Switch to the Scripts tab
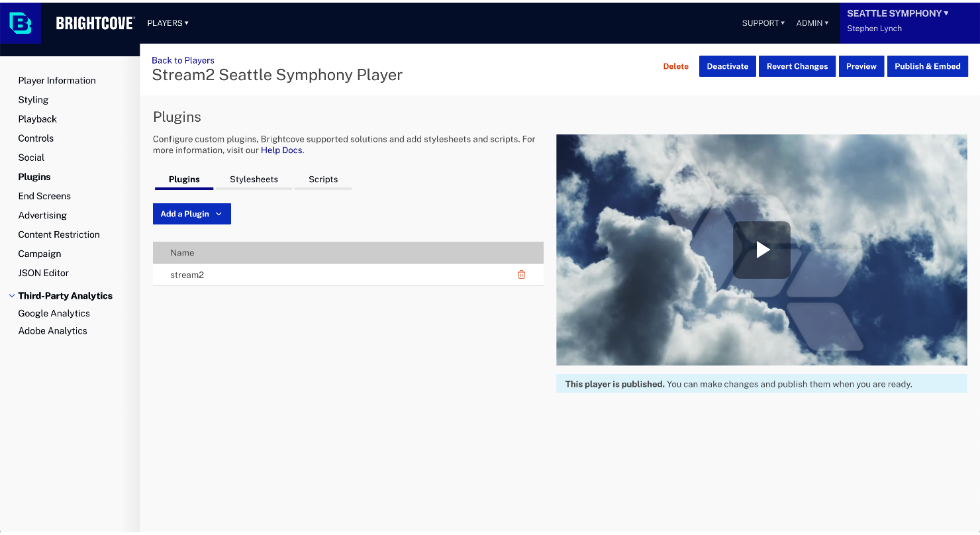The height and width of the screenshot is (535, 980). (323, 179)
